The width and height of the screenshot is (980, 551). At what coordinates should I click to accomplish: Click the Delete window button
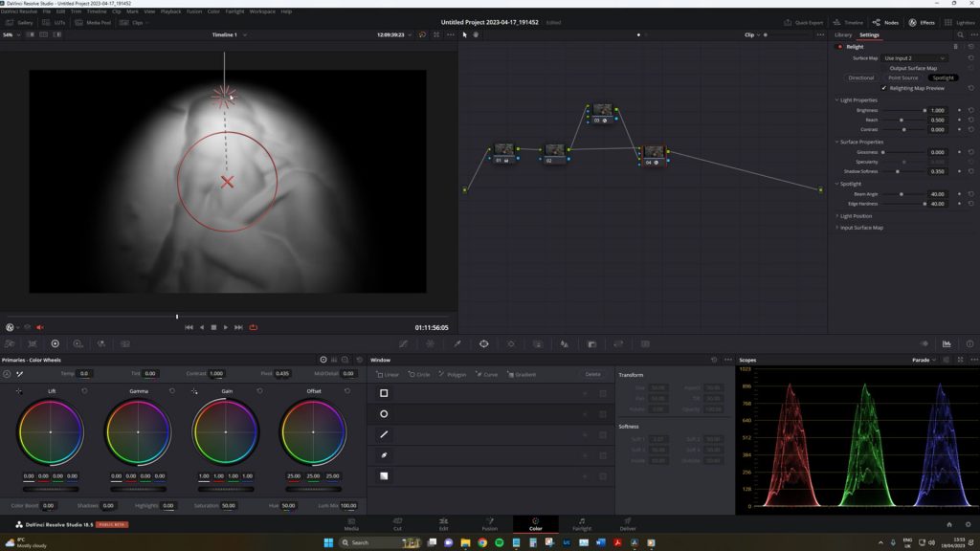point(592,374)
